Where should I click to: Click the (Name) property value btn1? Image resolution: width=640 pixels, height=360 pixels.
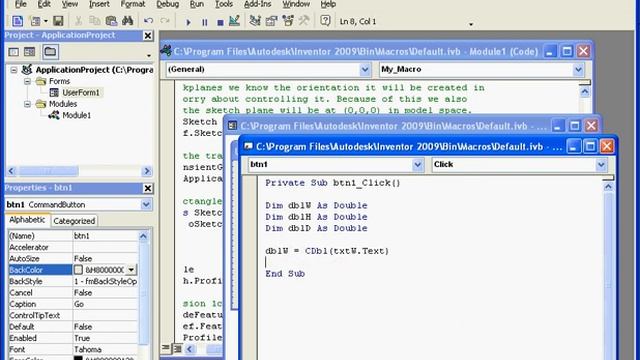[105, 236]
